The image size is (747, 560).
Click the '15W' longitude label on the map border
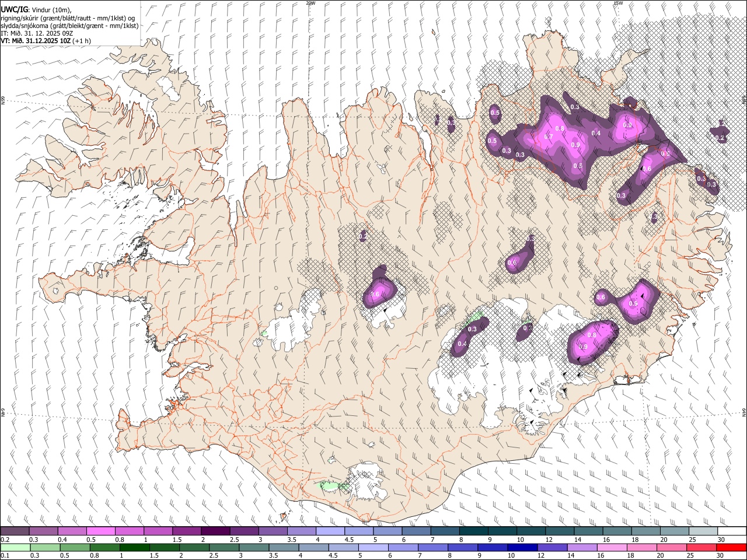tap(618, 3)
